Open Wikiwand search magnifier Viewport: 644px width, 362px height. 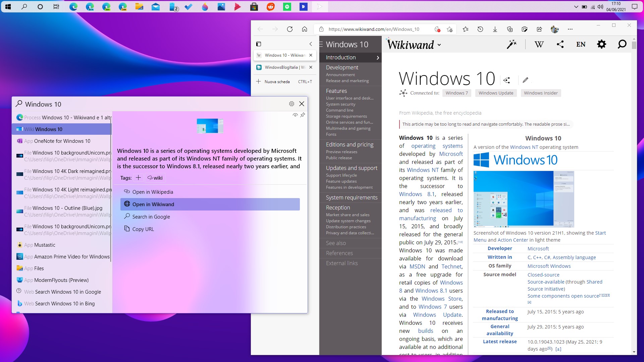point(622,44)
